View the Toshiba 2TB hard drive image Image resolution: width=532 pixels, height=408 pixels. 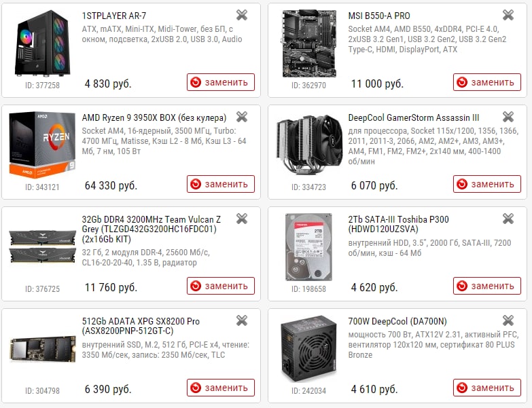pyautogui.click(x=308, y=247)
